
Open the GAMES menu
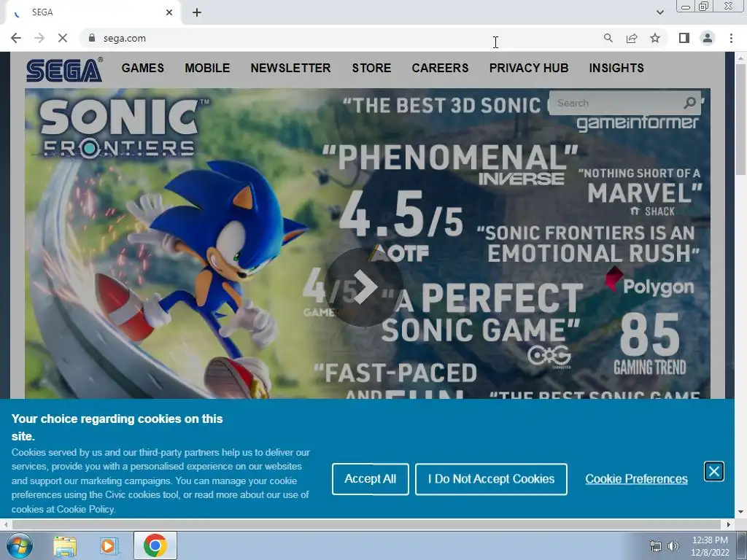coord(142,68)
